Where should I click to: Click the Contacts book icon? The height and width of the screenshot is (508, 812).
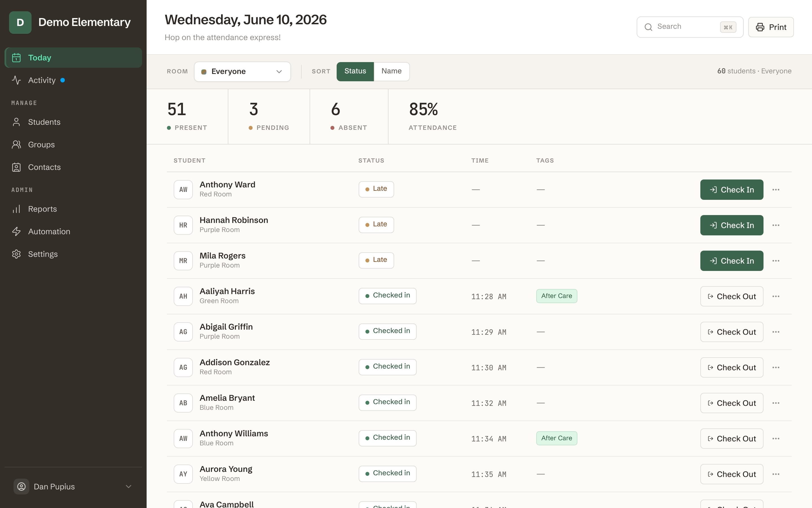[x=16, y=167]
